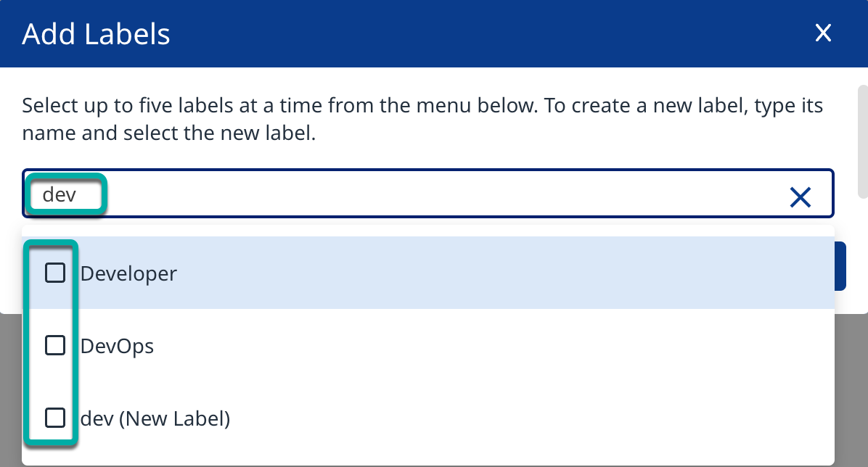Click blue button partly hidden behind dropdown
The width and height of the screenshot is (868, 467).
pyautogui.click(x=840, y=266)
